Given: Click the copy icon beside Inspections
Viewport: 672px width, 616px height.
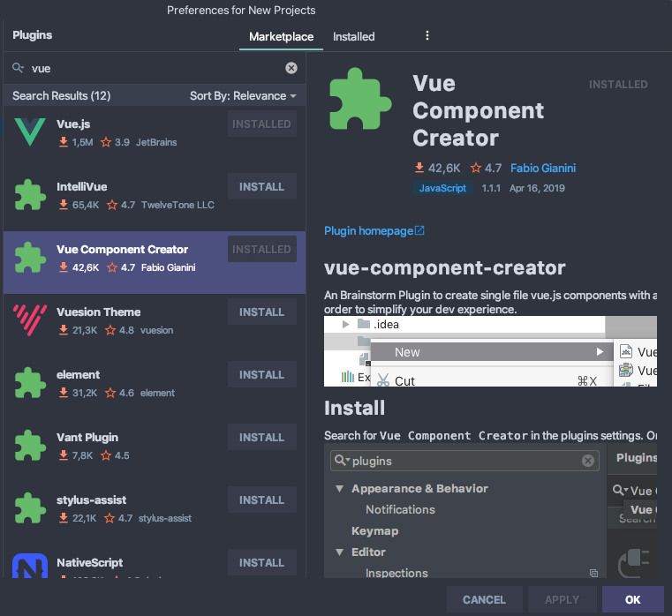Looking at the screenshot, I should 593,573.
